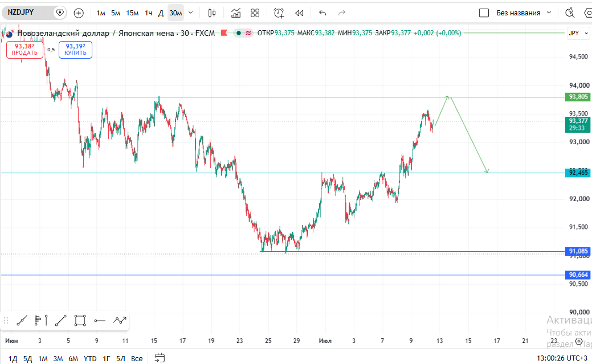592x364 pixels.
Task: Switch to the 5м timeframe
Action: pyautogui.click(x=116, y=13)
